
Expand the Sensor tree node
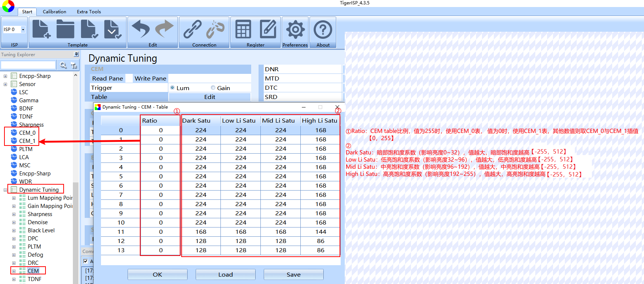[x=5, y=84]
